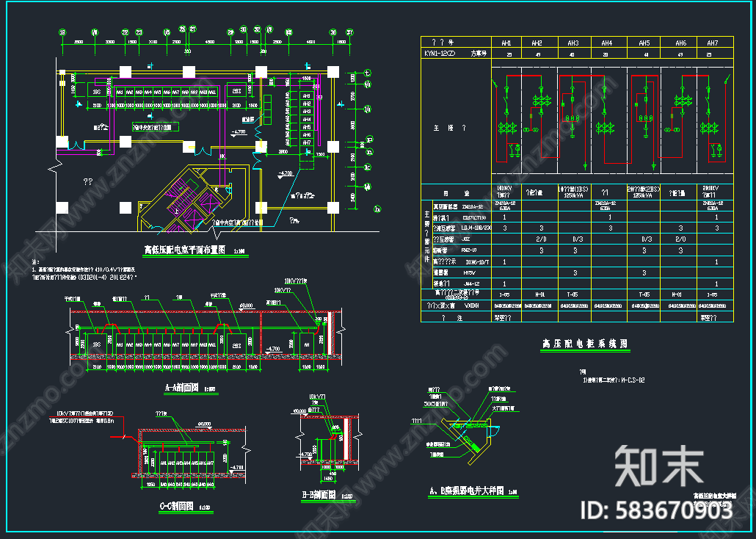This screenshot has width=756, height=539.
Task: Click the 2BS transformer box in the floor plan
Action: point(236,92)
